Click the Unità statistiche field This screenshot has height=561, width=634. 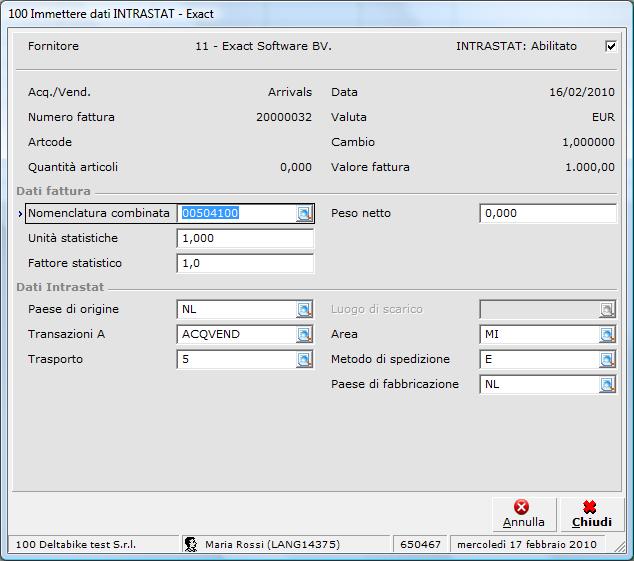click(244, 239)
